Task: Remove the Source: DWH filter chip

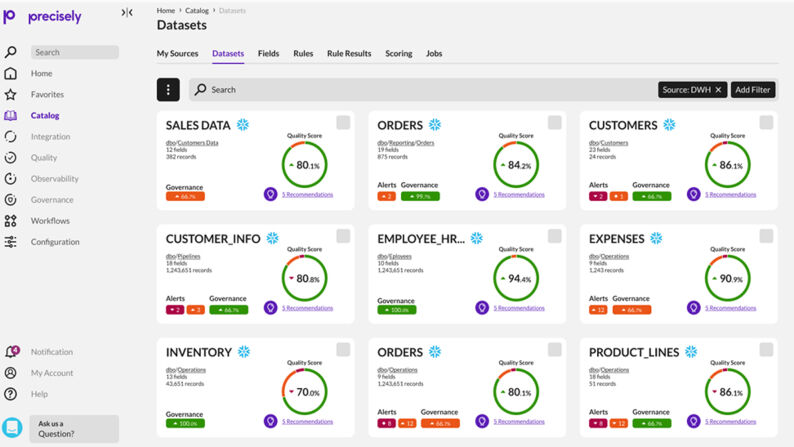Action: coord(718,89)
